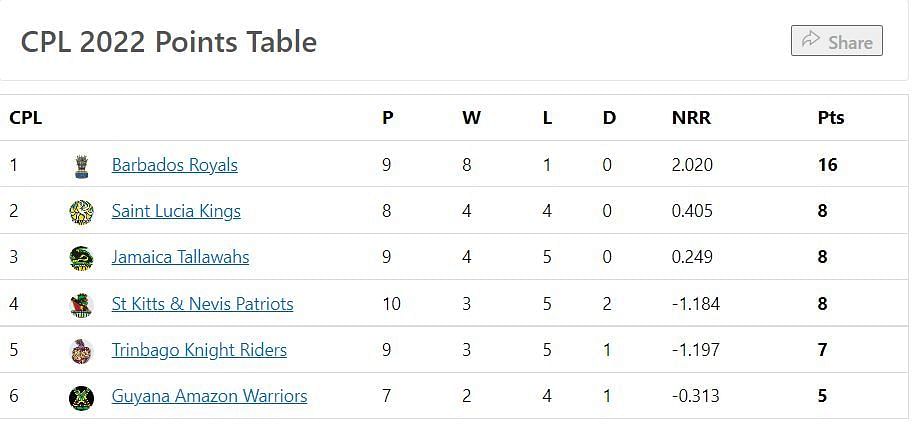This screenshot has width=915, height=425.
Task: Click the NRR column header
Action: [691, 118]
